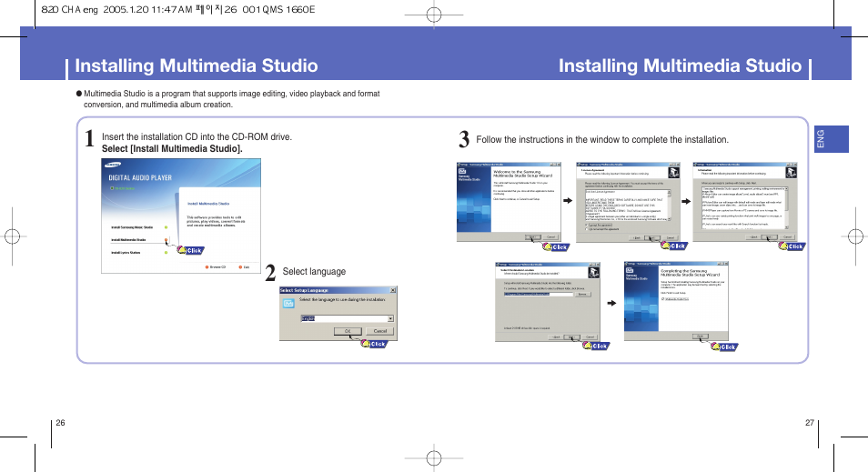Click green bullet beside Install Lyrics Station
The height and width of the screenshot is (472, 868).
pyautogui.click(x=166, y=252)
